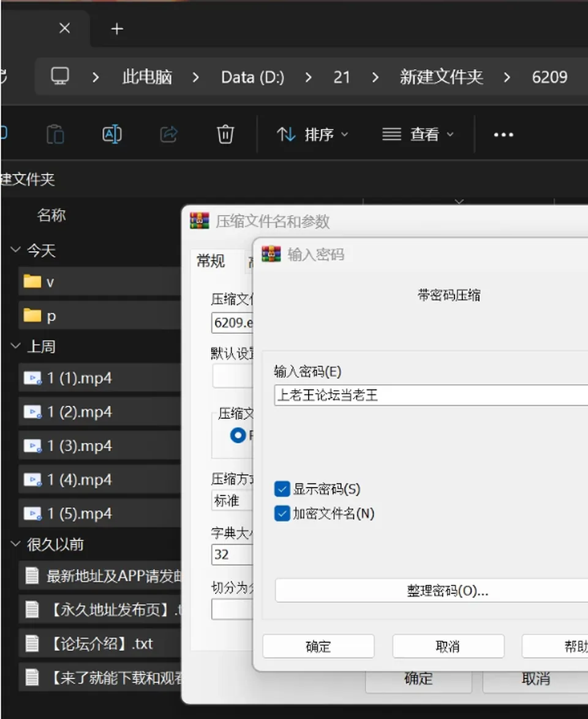The width and height of the screenshot is (588, 719).
Task: Click 取消 in the 输入密码 dialog
Action: point(448,646)
